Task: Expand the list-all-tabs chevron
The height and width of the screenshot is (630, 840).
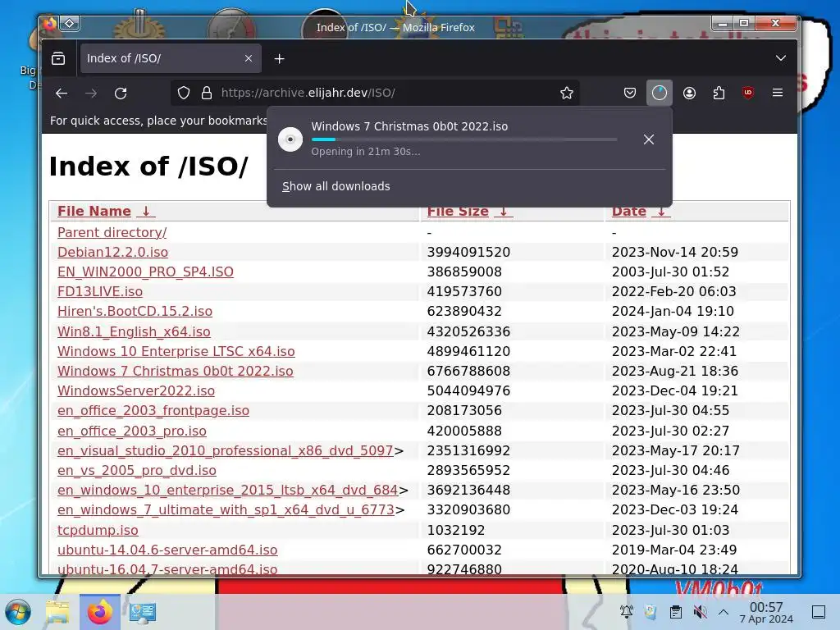Action: coord(781,58)
